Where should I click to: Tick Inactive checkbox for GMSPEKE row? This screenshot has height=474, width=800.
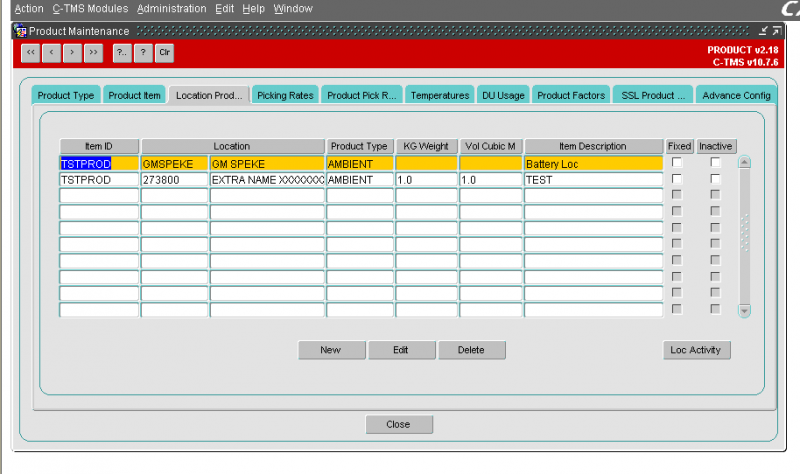(715, 163)
